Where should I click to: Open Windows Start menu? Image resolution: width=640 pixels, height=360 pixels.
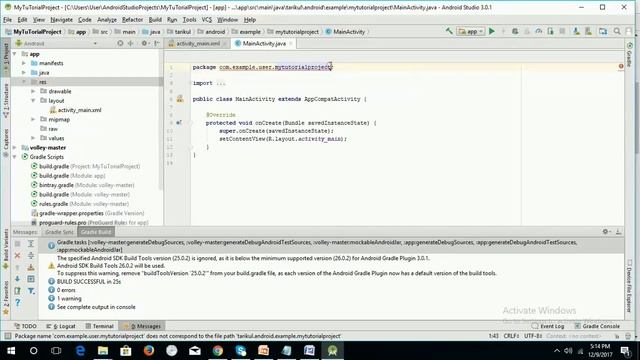(11, 351)
